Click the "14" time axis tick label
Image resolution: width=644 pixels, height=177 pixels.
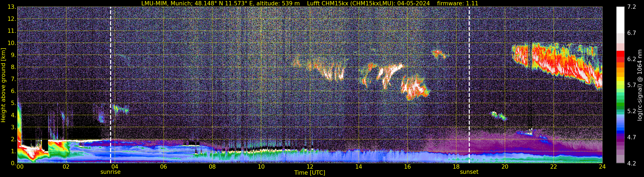click(358, 166)
